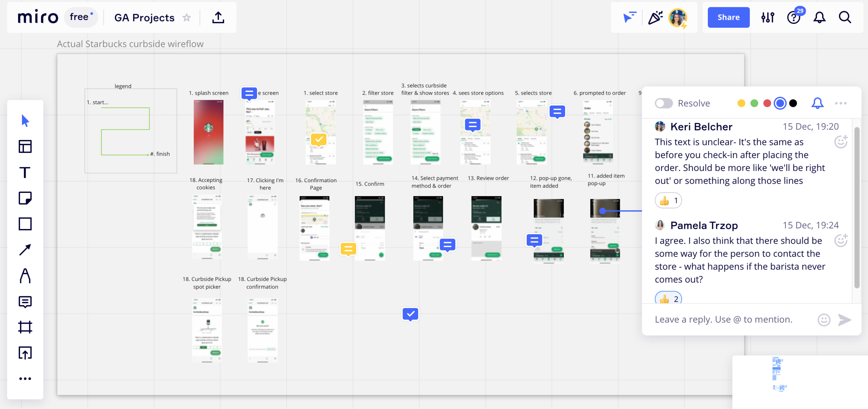
Task: Export the board with upload icon
Action: tap(218, 17)
